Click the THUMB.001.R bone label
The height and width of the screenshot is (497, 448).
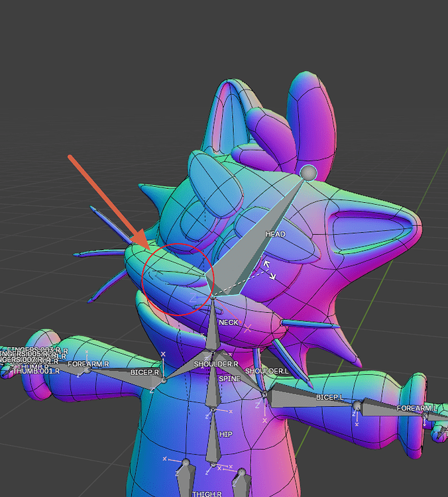(36, 371)
